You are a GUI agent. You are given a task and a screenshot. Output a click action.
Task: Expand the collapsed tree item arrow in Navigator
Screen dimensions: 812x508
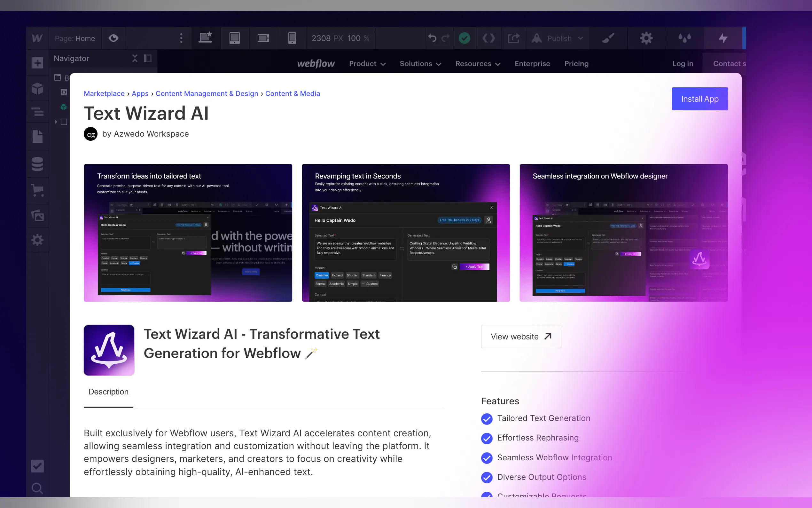56,122
